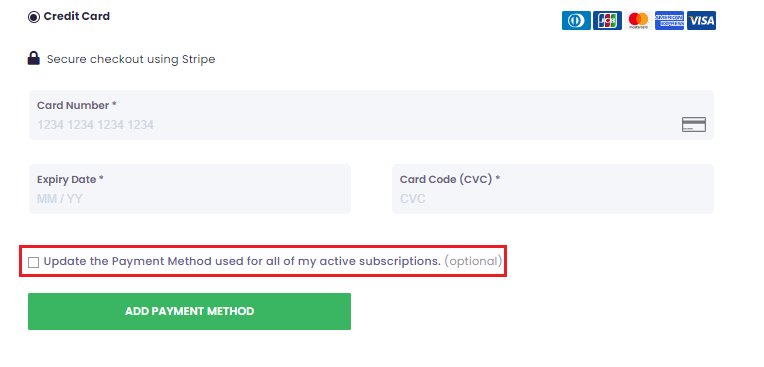Viewport: 764px width, 367px height.
Task: Click the American Express logo
Action: point(669,20)
